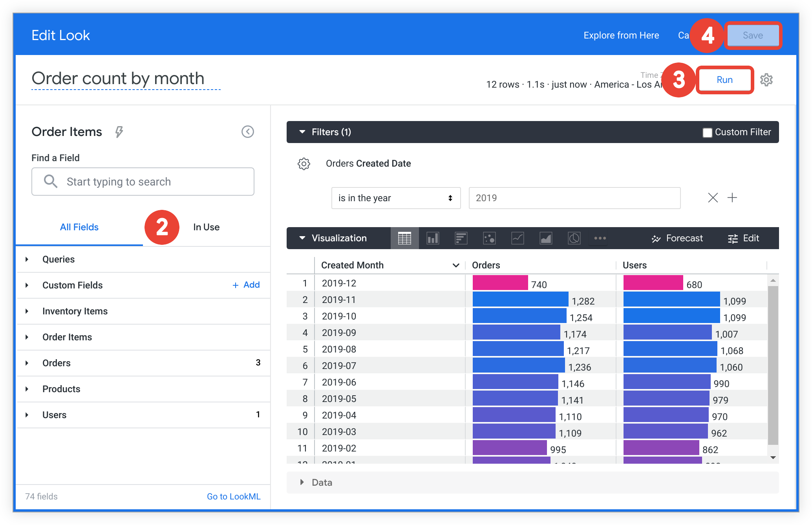This screenshot has height=525, width=812.
Task: Click the Users value 1,007
Action: click(726, 334)
